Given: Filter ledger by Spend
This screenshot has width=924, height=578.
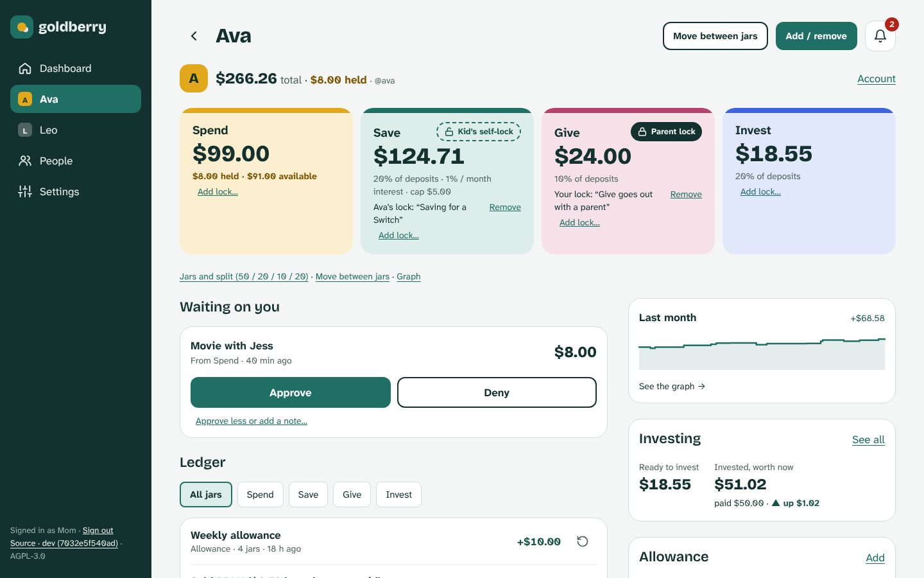Looking at the screenshot, I should coord(261,495).
